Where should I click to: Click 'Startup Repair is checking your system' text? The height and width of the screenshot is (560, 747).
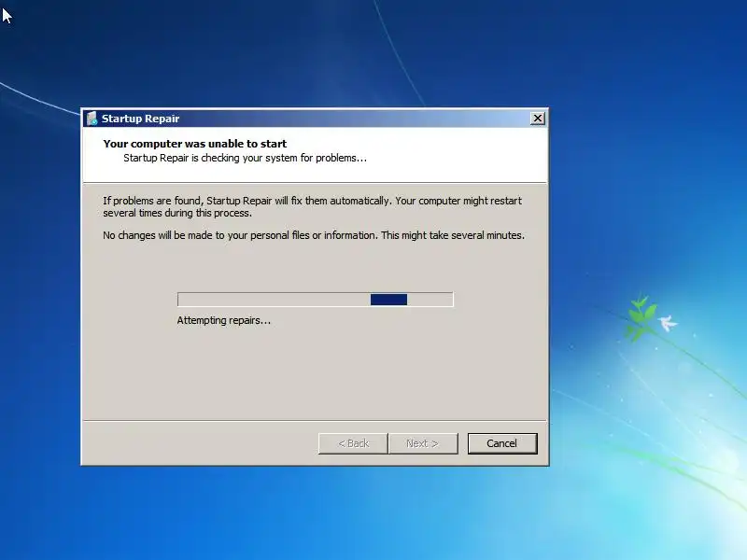(245, 158)
